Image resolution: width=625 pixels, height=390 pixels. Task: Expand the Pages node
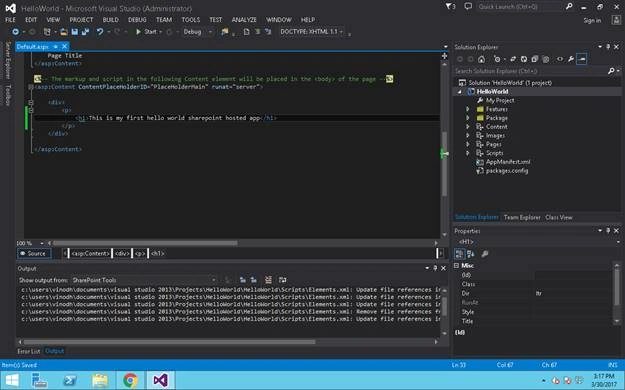(468, 144)
